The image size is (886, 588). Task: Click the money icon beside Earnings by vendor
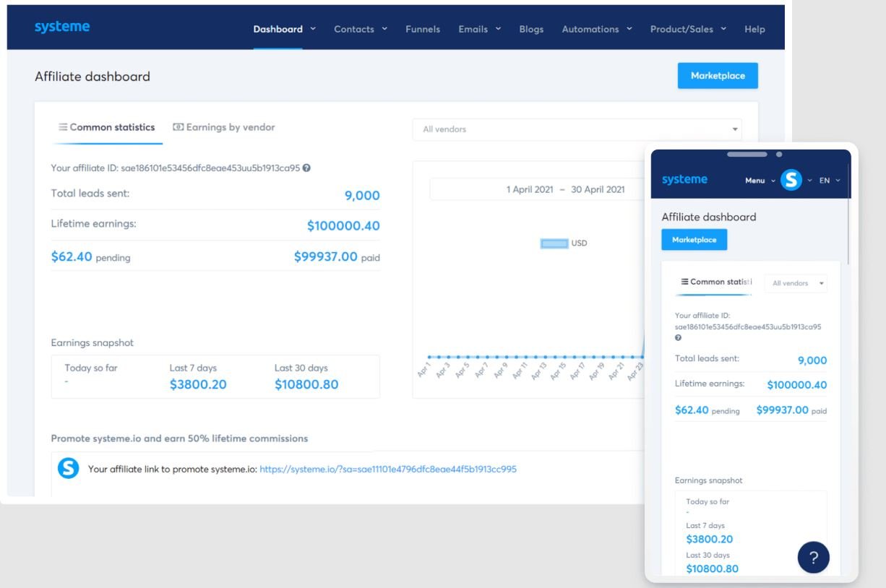tap(178, 127)
